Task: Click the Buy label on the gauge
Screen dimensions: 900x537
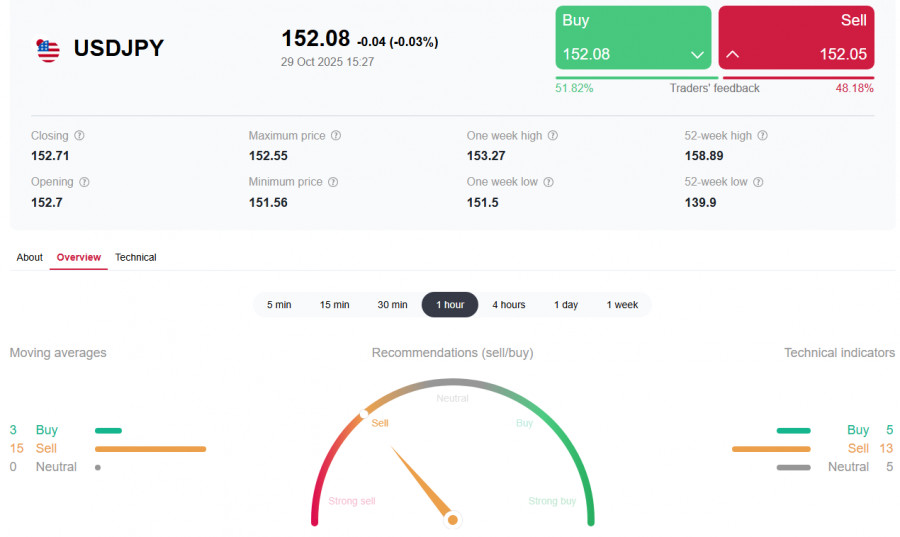Action: [x=525, y=423]
